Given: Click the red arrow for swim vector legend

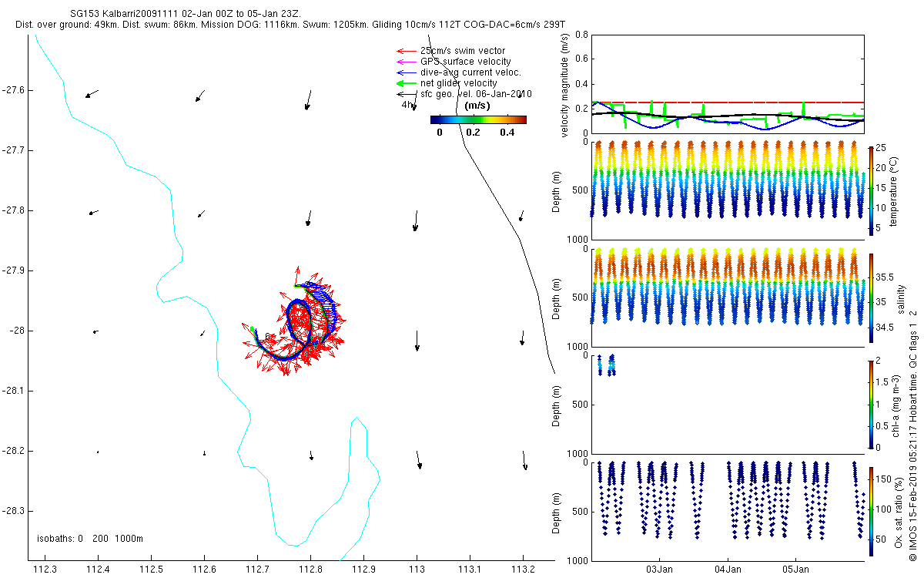Looking at the screenshot, I should (407, 51).
